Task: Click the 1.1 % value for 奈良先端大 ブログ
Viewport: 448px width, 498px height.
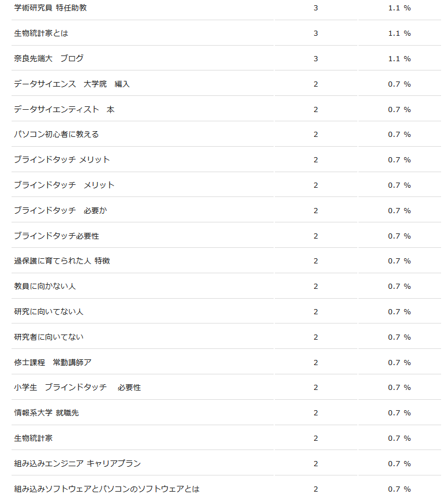Action: 400,59
